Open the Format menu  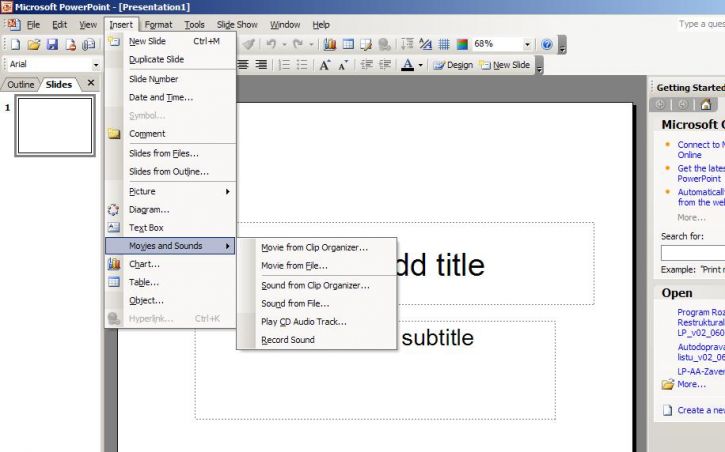158,24
